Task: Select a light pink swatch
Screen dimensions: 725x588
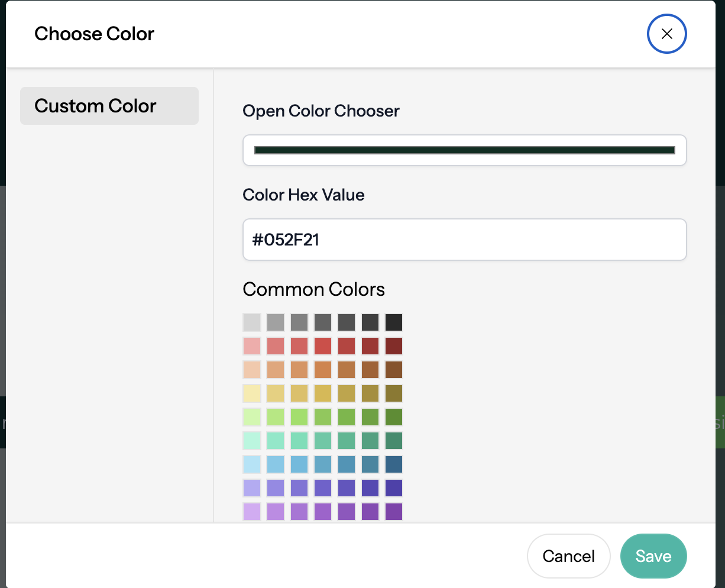Action: [x=251, y=345]
